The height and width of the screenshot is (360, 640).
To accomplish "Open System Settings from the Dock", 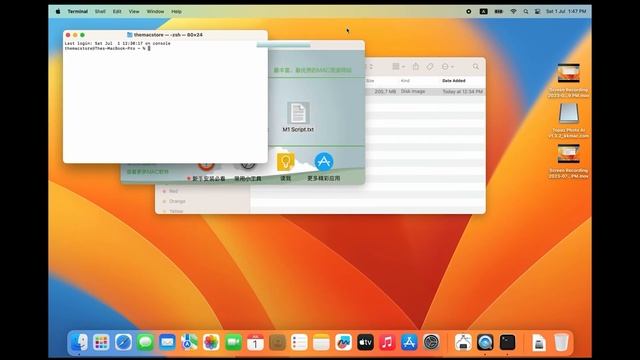I will [x=431, y=342].
